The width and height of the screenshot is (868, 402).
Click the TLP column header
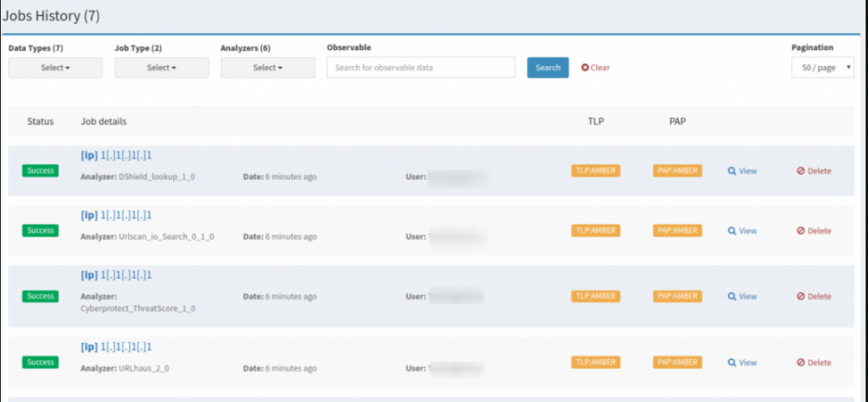pyautogui.click(x=596, y=121)
